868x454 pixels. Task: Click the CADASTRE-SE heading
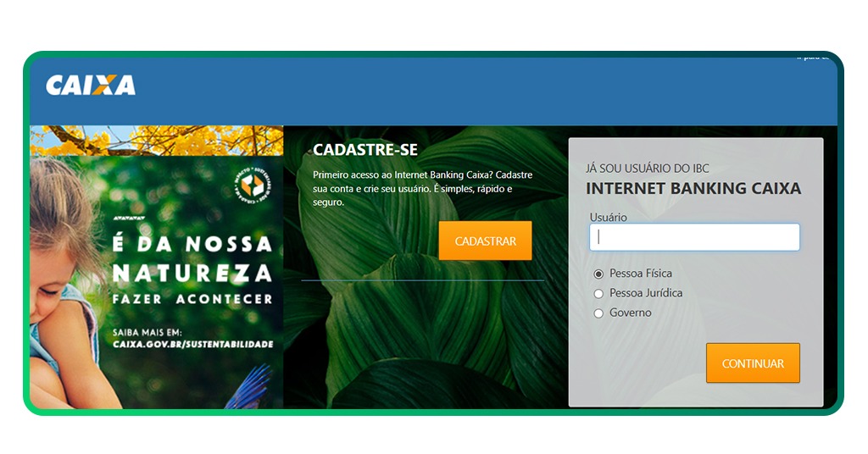tap(365, 150)
